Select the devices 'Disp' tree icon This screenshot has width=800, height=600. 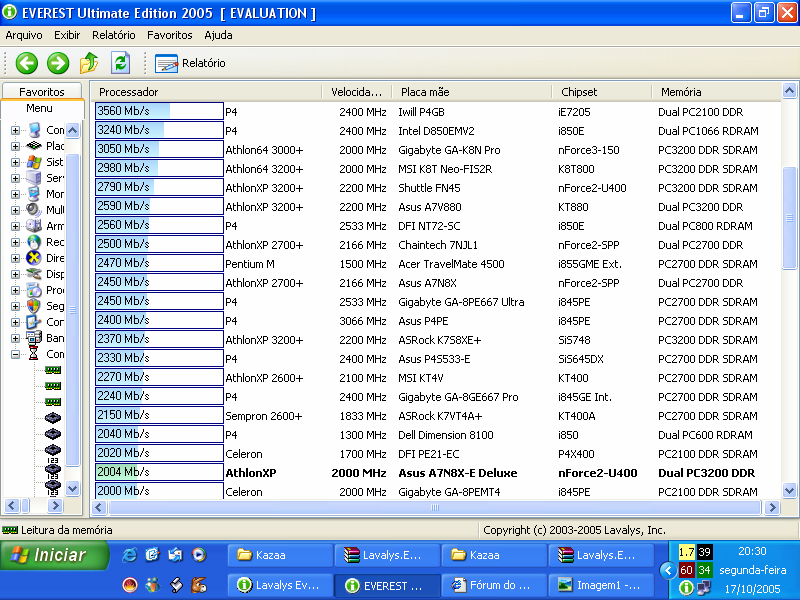pyautogui.click(x=34, y=274)
